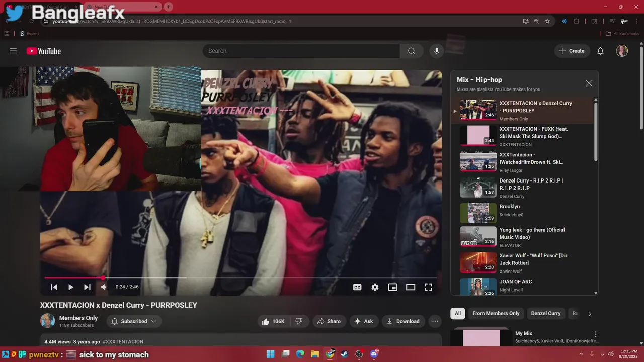
Task: Open the All Bookmarks folder
Action: pos(622,34)
